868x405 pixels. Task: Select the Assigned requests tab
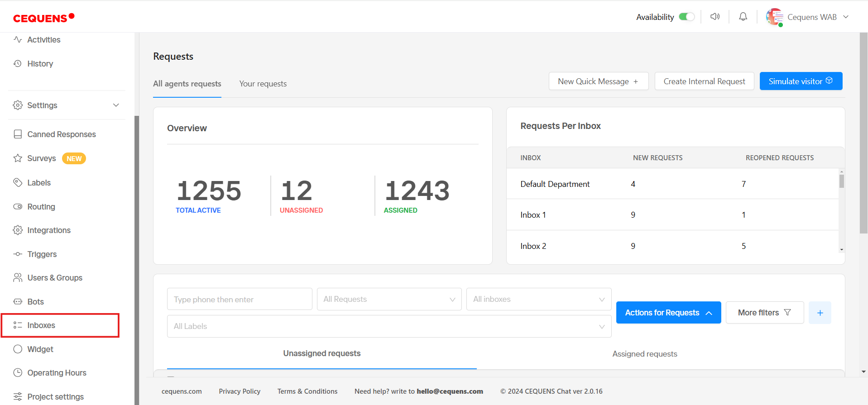[645, 354]
